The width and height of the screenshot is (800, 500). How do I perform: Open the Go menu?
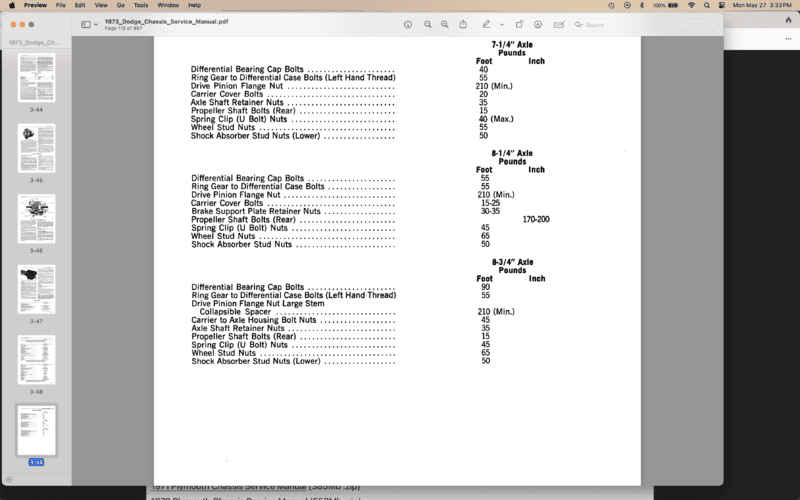click(x=121, y=5)
